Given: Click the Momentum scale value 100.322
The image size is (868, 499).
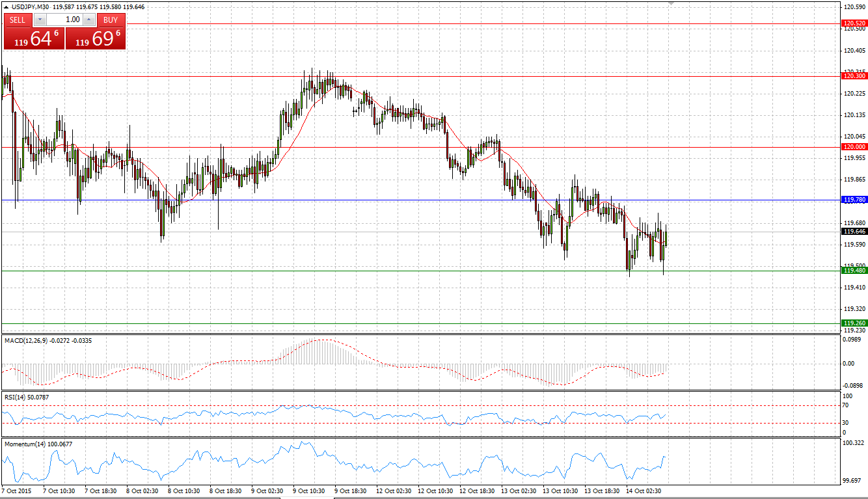Looking at the screenshot, I should tap(853, 444).
